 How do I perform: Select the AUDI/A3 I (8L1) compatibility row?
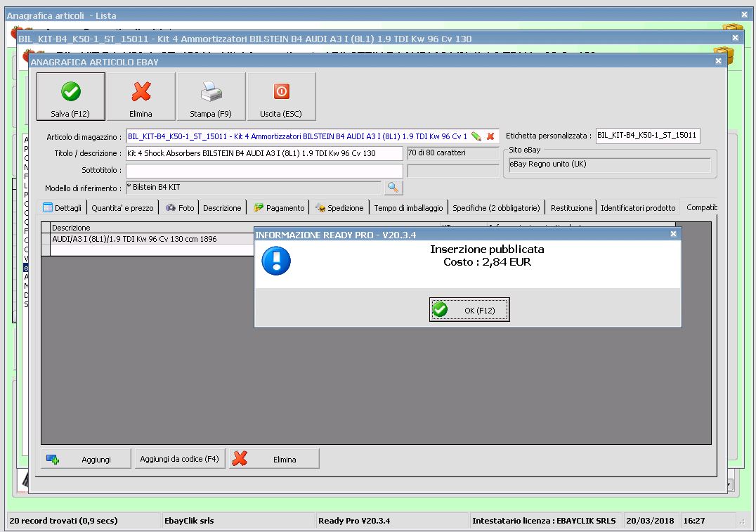(x=152, y=239)
